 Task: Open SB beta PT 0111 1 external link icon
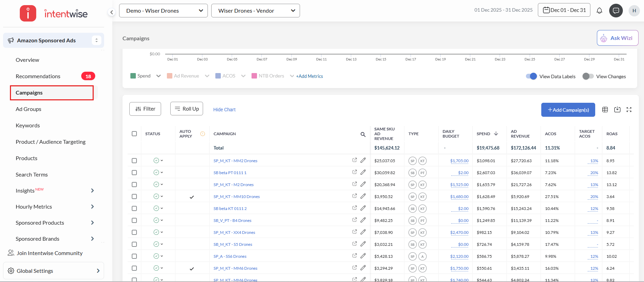355,172
